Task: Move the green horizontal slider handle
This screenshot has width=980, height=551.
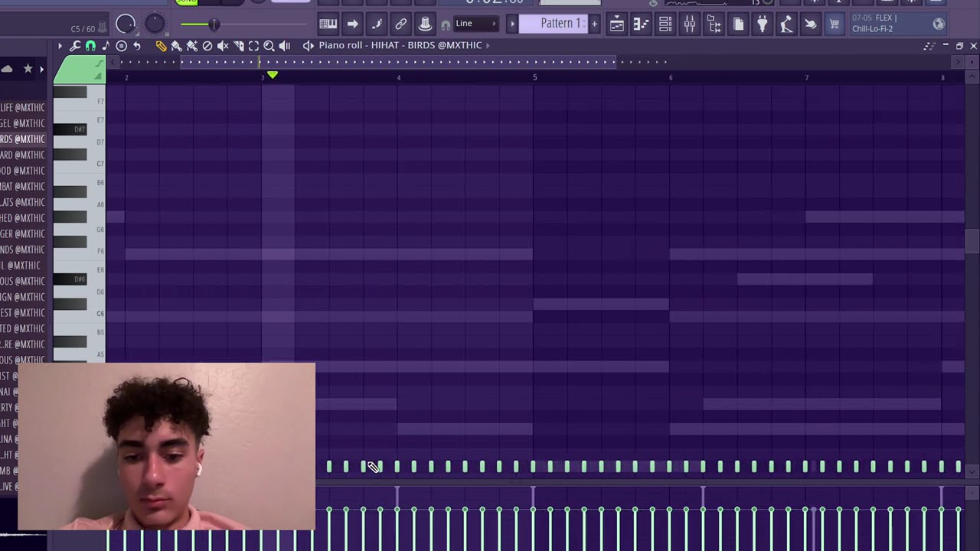Action: (214, 24)
